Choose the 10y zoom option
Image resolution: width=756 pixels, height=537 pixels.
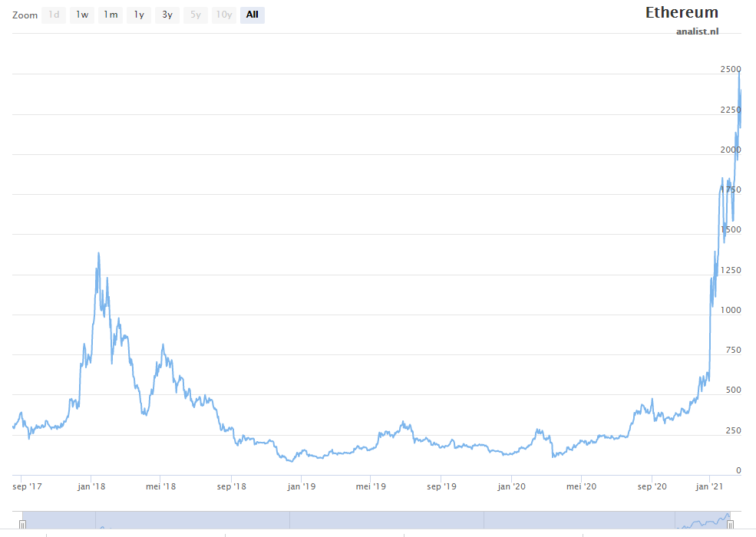tap(223, 15)
